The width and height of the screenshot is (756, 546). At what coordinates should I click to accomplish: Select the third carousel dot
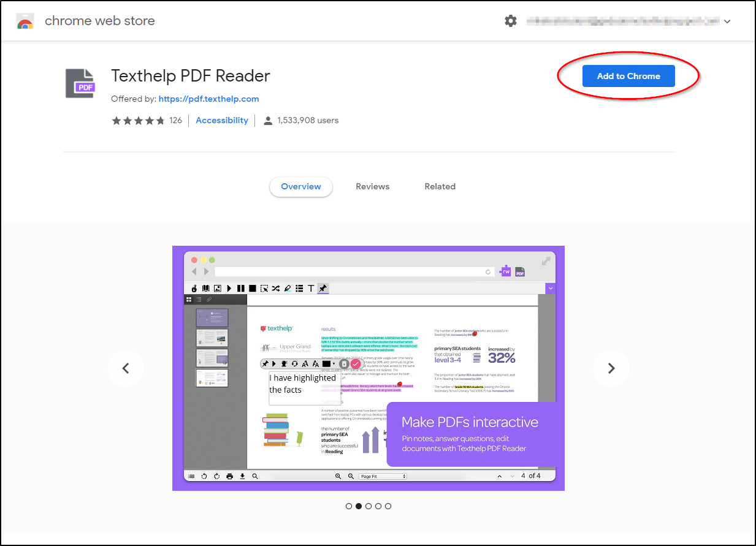coord(368,506)
